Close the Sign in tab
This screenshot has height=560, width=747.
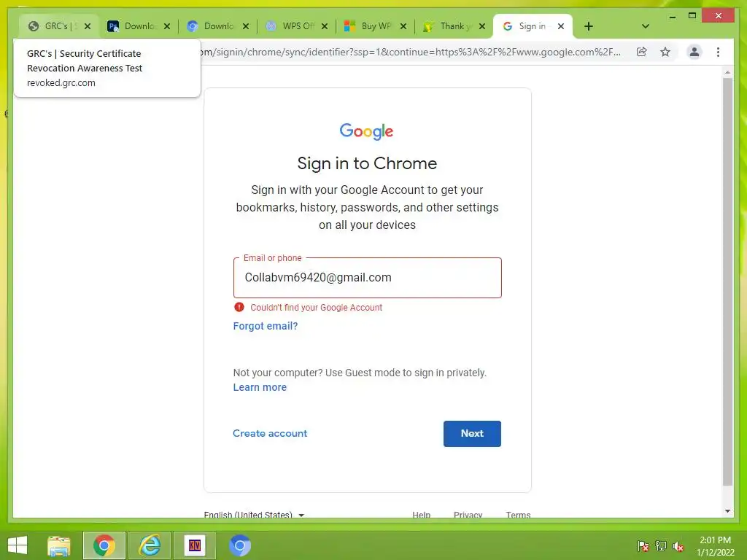pos(561,27)
